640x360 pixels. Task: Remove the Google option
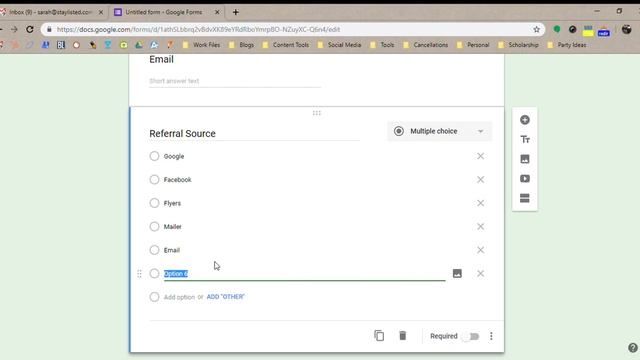tap(480, 156)
